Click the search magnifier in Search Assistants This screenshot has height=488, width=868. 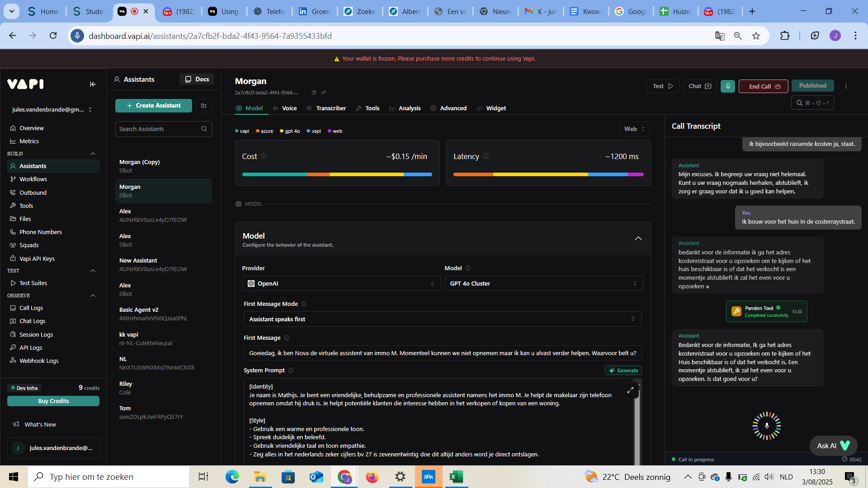pos(204,129)
